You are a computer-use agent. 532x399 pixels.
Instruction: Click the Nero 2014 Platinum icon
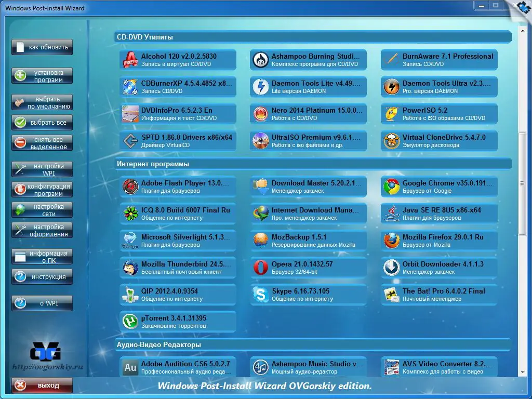(261, 114)
